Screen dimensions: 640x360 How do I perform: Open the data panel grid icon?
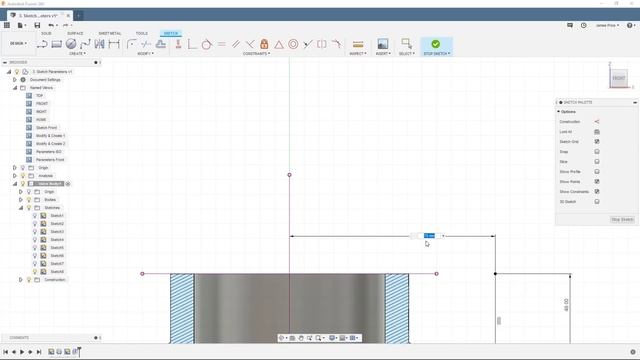coord(7,25)
